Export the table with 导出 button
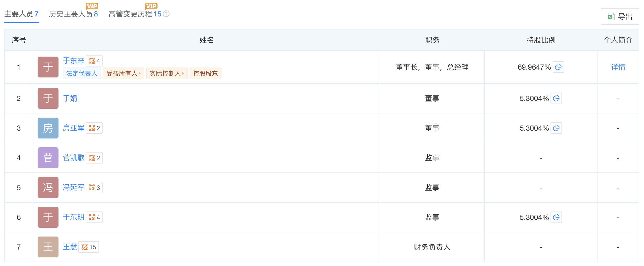Screen dimensions: 644x266 pyautogui.click(x=620, y=16)
